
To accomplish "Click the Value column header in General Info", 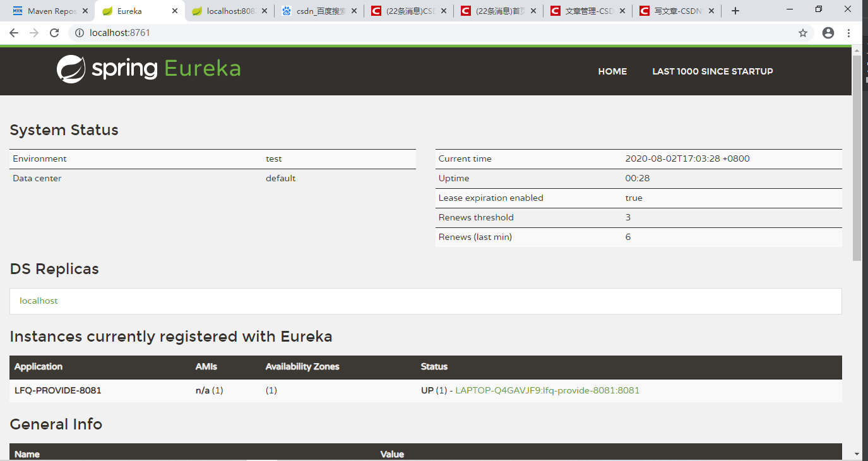I will coord(392,454).
